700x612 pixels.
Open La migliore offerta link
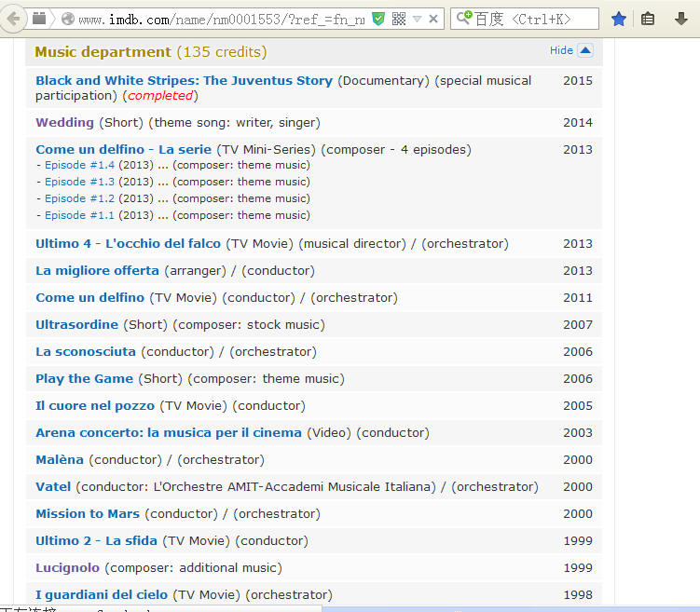[97, 271]
